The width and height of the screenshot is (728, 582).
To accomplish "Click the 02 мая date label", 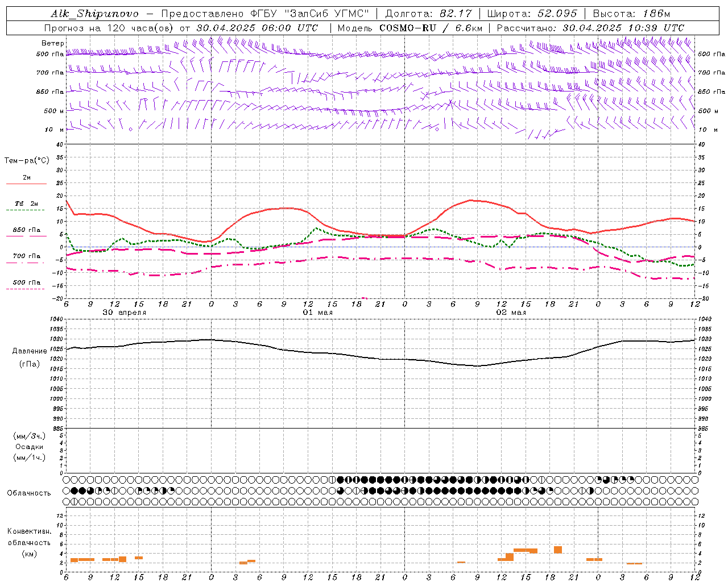I will (x=511, y=313).
